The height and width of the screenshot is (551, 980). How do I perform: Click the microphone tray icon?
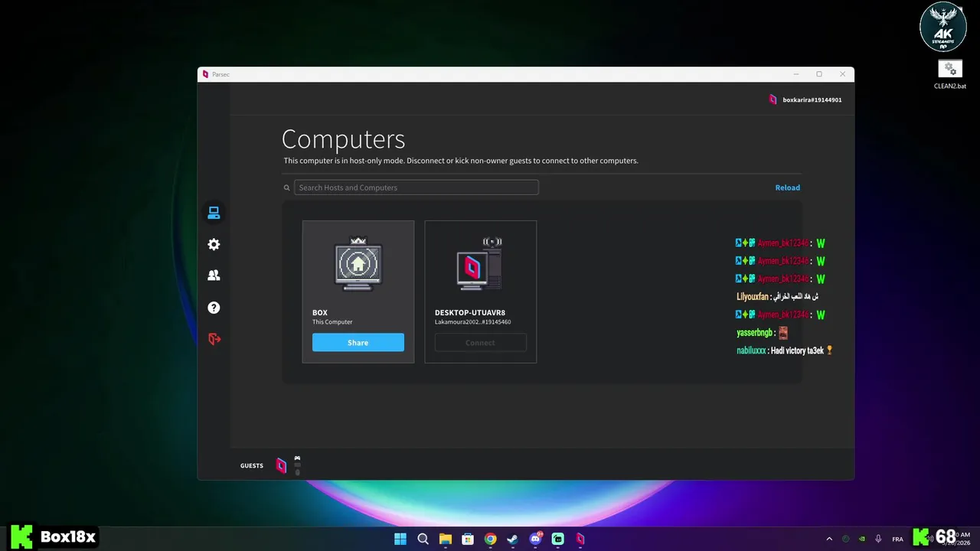[x=878, y=539]
